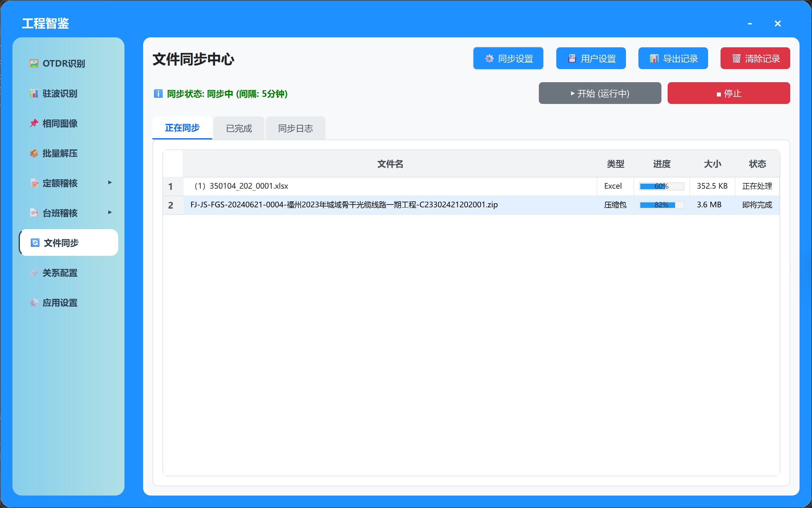Expand the 台班稽核 submenu arrow
Image resolution: width=812 pixels, height=508 pixels.
(x=110, y=212)
